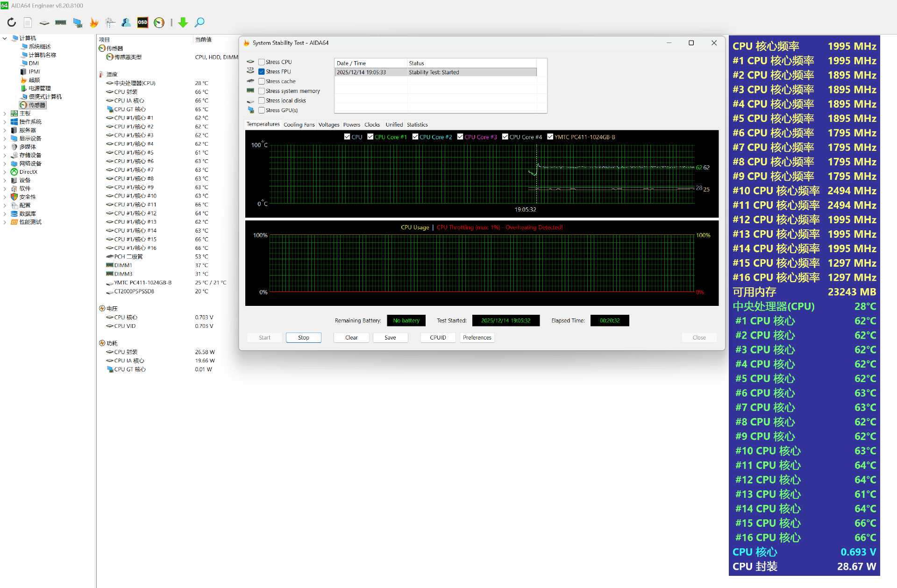The height and width of the screenshot is (588, 897).
Task: Open the OSD panel icon
Action: click(142, 22)
